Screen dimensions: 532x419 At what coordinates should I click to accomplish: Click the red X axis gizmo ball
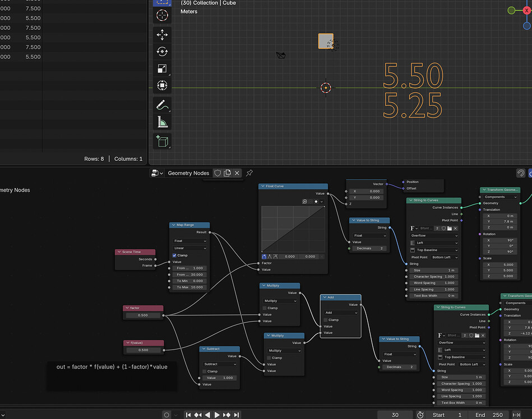click(x=527, y=11)
